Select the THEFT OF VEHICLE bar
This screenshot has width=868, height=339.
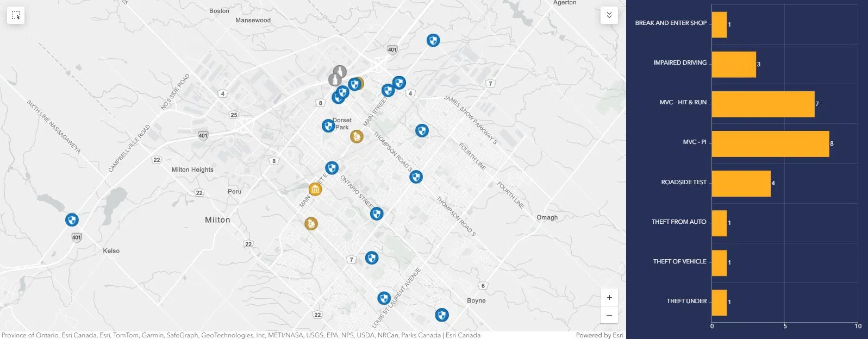click(x=719, y=263)
